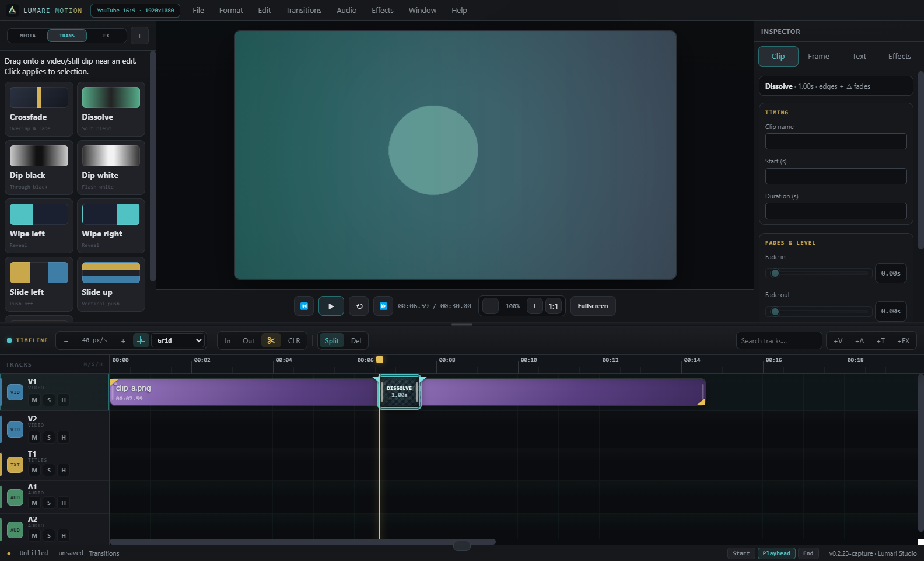This screenshot has height=561, width=924.
Task: Play the preview
Action: click(331, 306)
